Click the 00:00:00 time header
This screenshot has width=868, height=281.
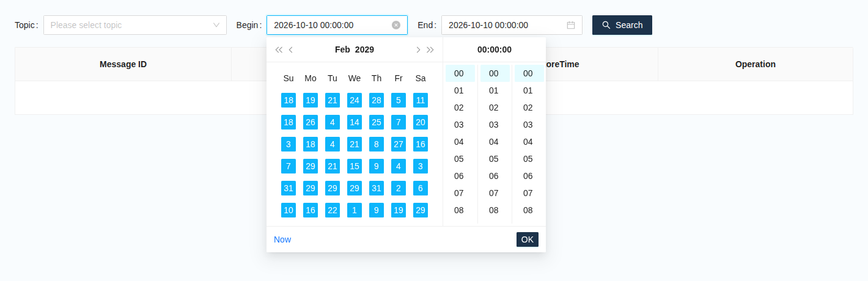tap(495, 49)
